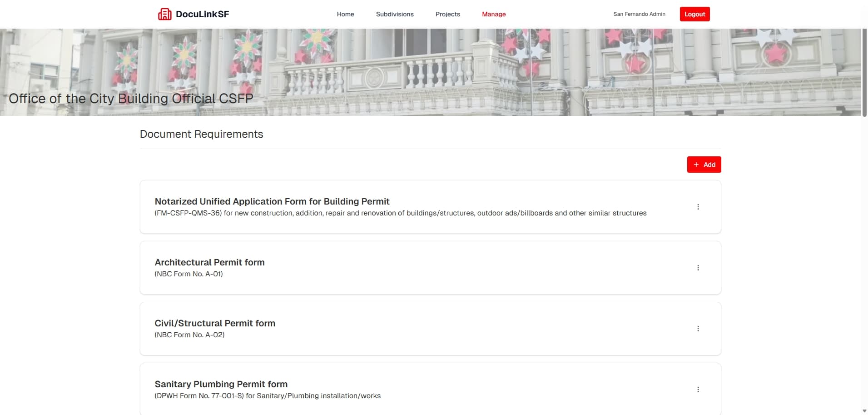The image size is (868, 415).
Task: Click the Logout button
Action: (x=694, y=14)
